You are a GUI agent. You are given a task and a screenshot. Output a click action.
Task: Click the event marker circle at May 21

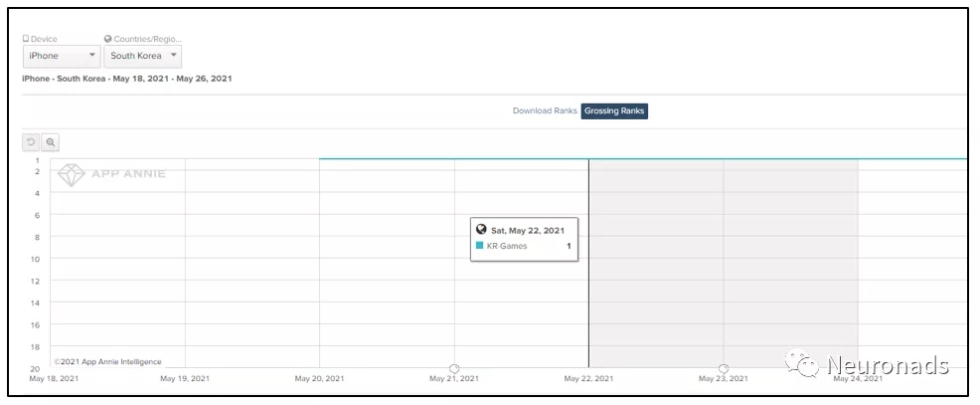pos(454,368)
